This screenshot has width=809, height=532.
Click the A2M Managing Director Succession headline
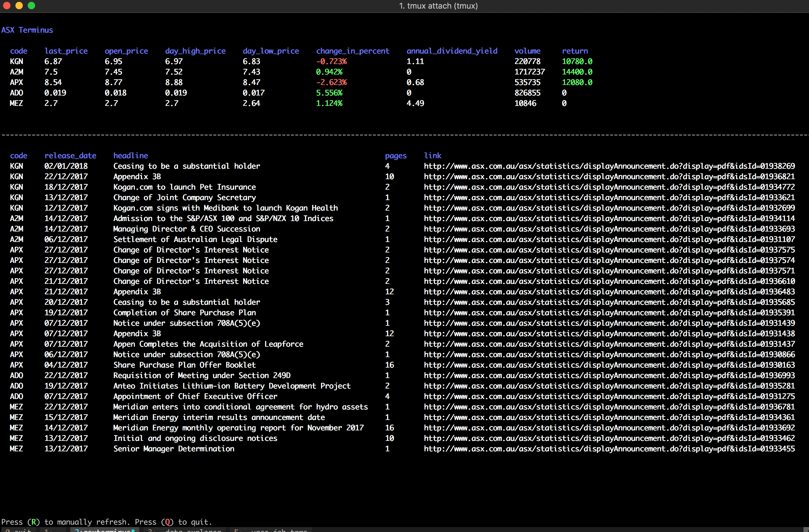187,229
